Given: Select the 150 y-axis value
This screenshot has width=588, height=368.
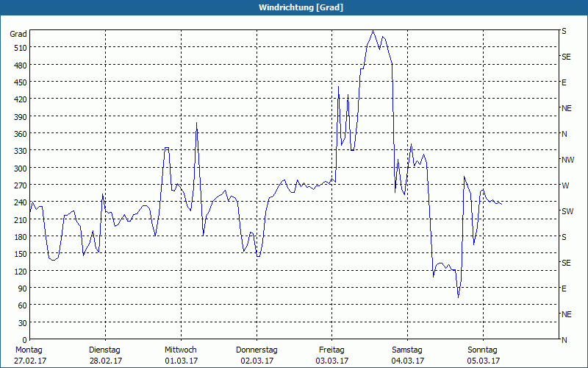Looking at the screenshot, I should pos(21,254).
